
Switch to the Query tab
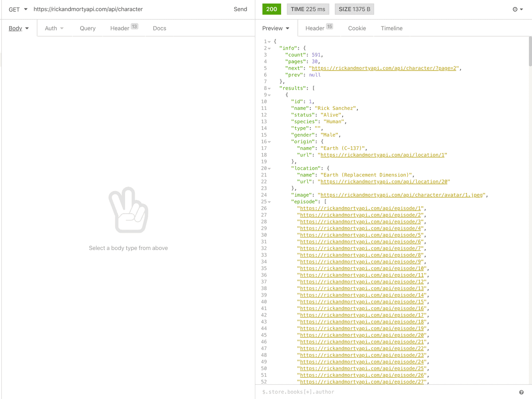click(x=87, y=28)
